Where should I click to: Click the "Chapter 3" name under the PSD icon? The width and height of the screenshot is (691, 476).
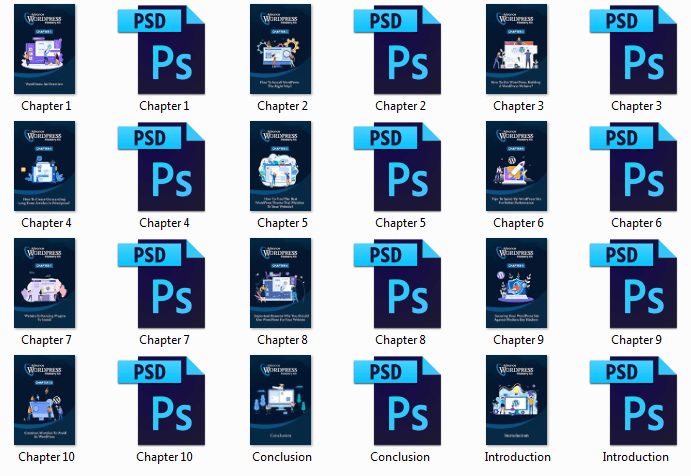click(636, 106)
